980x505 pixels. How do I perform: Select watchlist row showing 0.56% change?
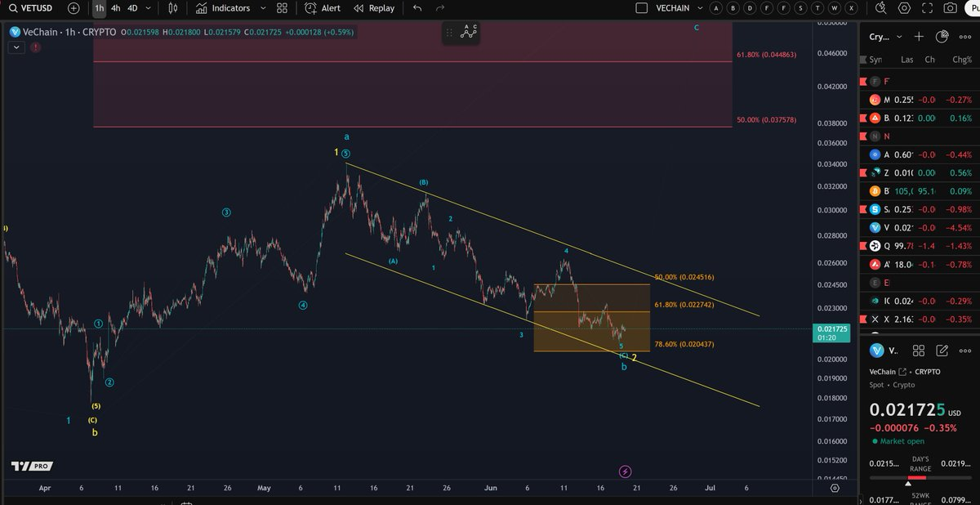coord(920,172)
